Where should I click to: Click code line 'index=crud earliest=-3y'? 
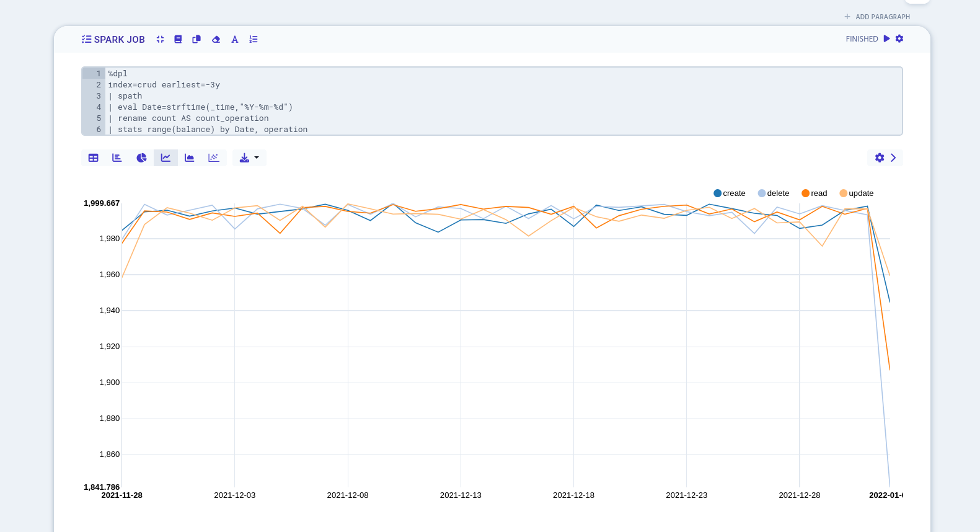point(164,85)
